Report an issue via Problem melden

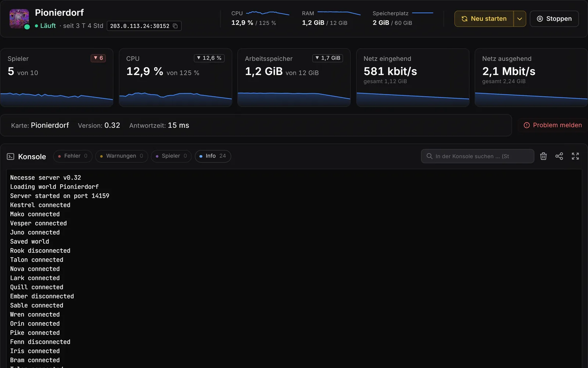coord(553,125)
